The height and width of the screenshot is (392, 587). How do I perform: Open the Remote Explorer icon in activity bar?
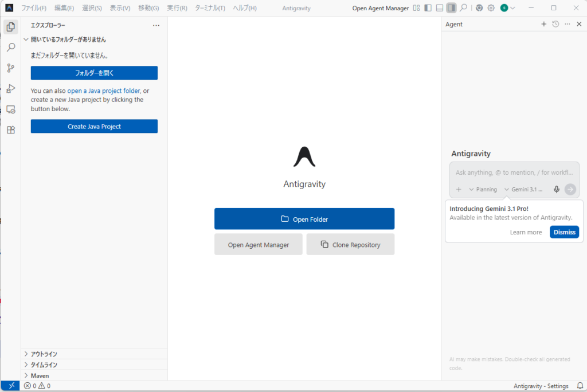coord(10,109)
